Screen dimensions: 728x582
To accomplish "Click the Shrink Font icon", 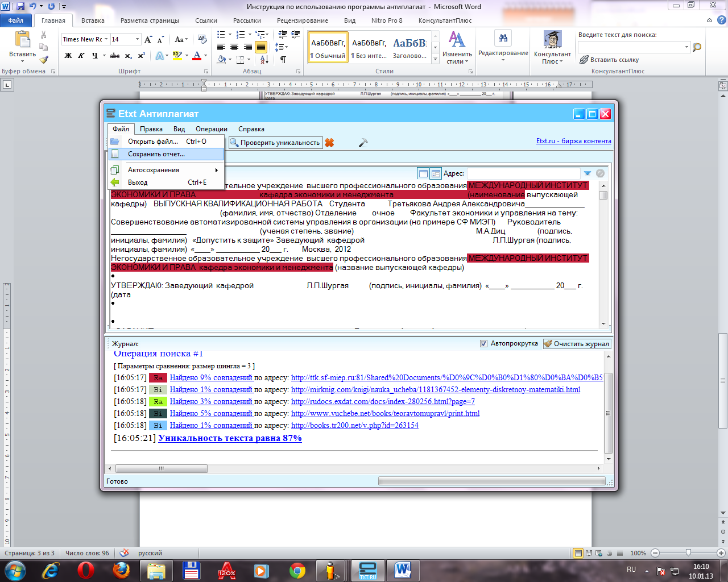I will pos(161,39).
